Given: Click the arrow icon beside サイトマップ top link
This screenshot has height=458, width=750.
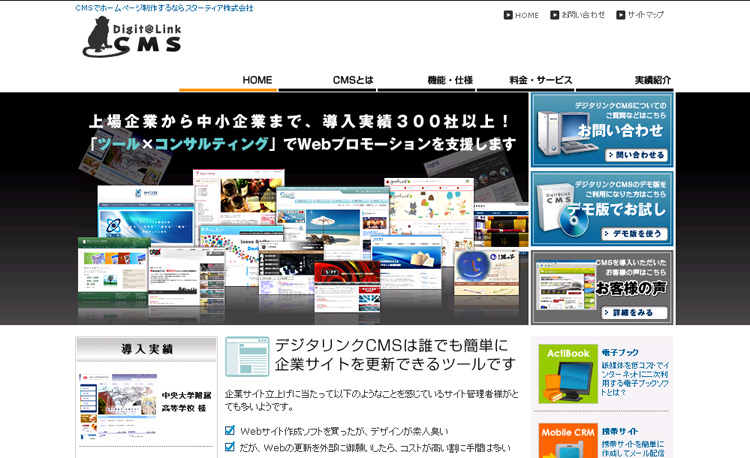Looking at the screenshot, I should (621, 15).
